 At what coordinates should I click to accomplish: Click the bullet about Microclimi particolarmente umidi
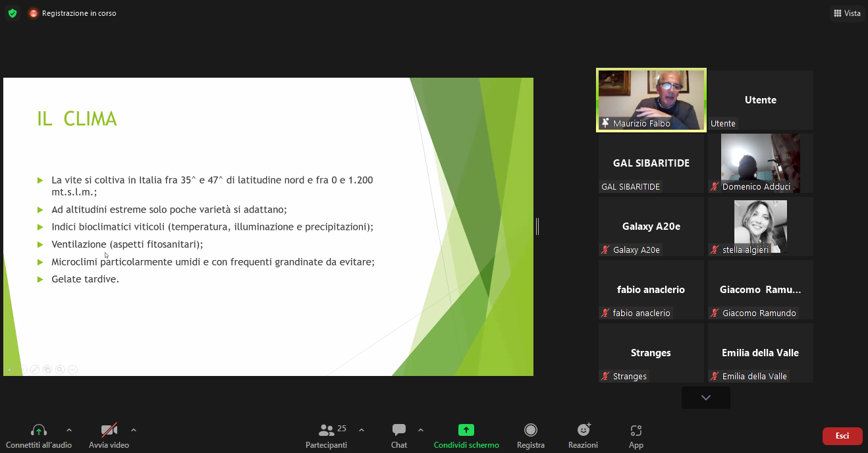point(213,261)
